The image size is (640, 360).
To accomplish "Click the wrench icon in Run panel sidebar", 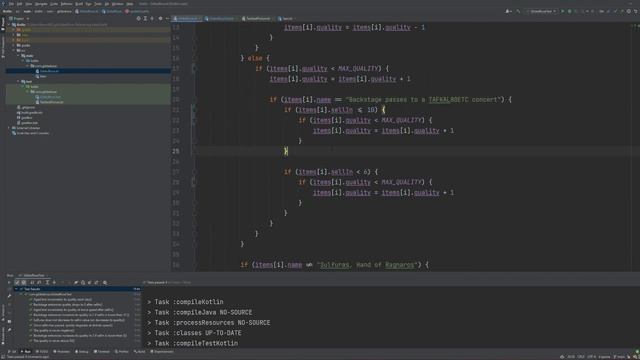I will pyautogui.click(x=9, y=296).
